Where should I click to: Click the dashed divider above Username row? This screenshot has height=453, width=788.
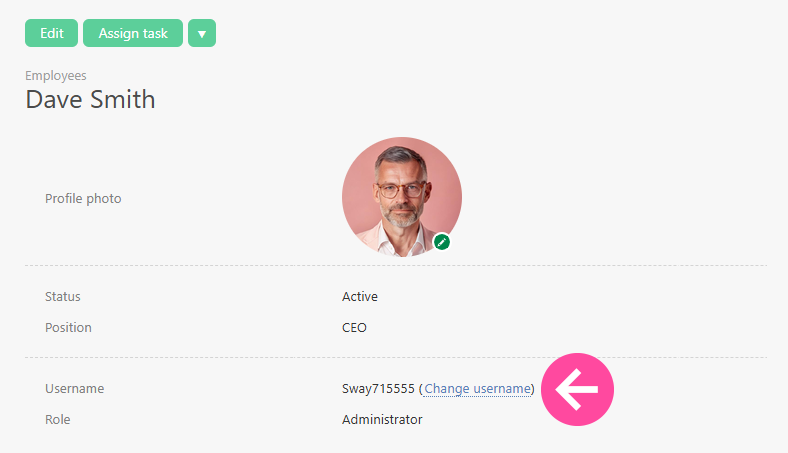pyautogui.click(x=395, y=357)
